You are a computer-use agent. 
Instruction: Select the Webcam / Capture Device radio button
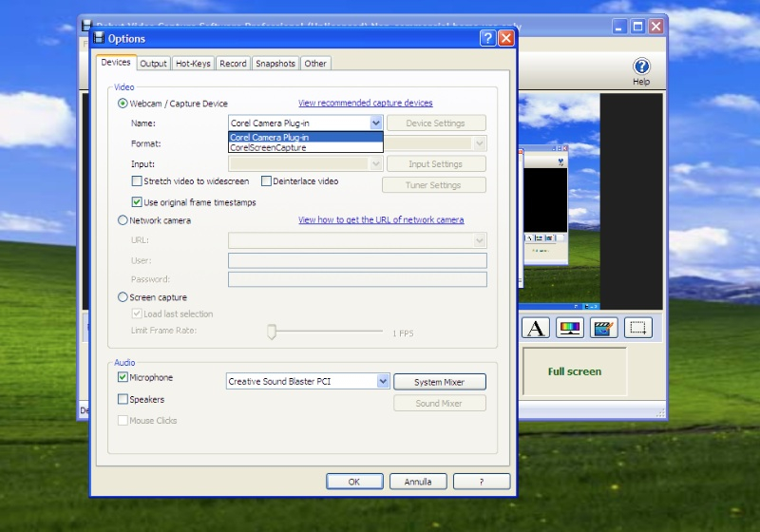[123, 104]
